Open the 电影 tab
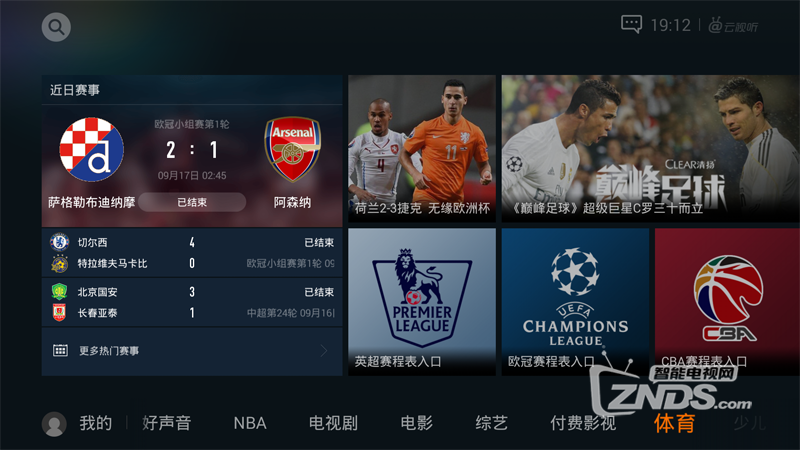Viewport: 800px width, 450px height. click(x=416, y=423)
